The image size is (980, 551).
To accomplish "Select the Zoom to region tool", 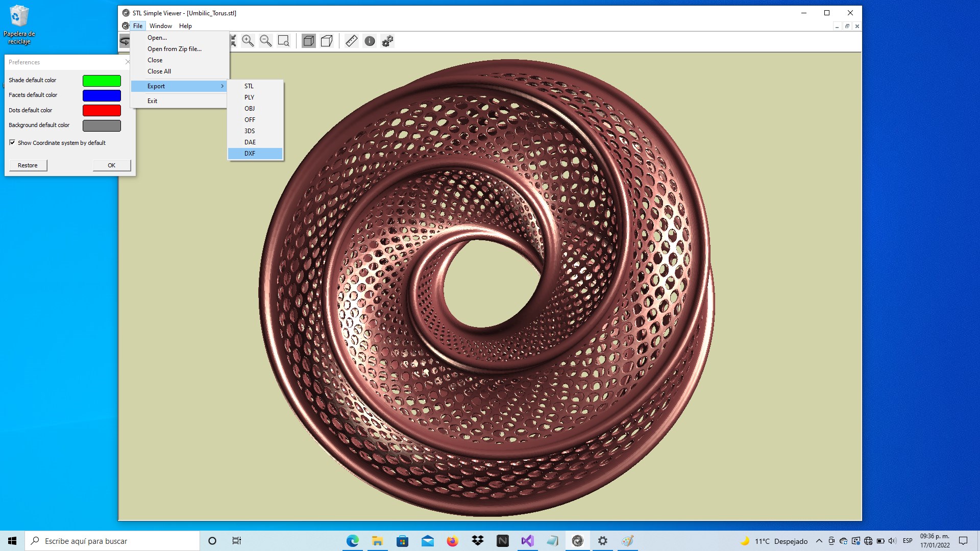I will (x=284, y=41).
